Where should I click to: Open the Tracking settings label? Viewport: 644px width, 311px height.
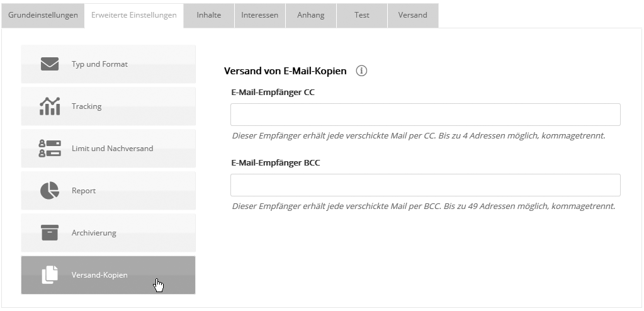[87, 106]
